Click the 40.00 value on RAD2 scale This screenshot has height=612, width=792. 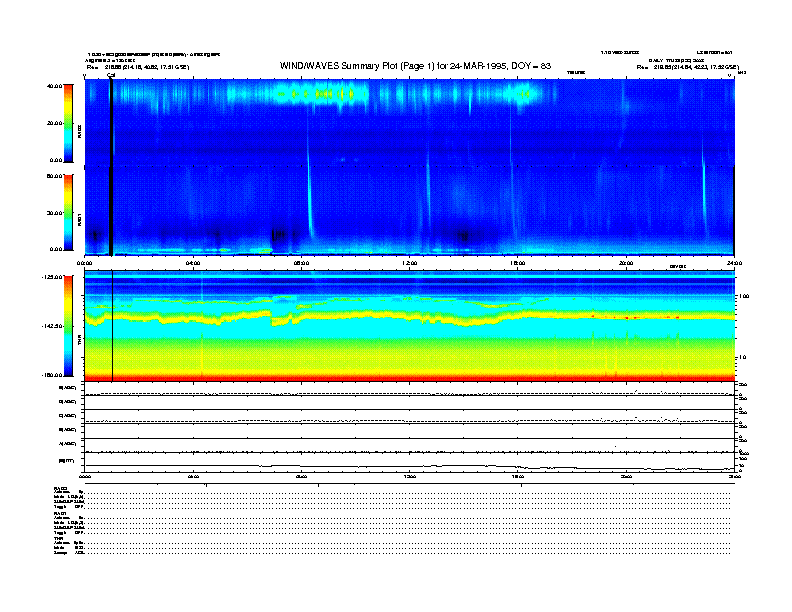click(54, 86)
